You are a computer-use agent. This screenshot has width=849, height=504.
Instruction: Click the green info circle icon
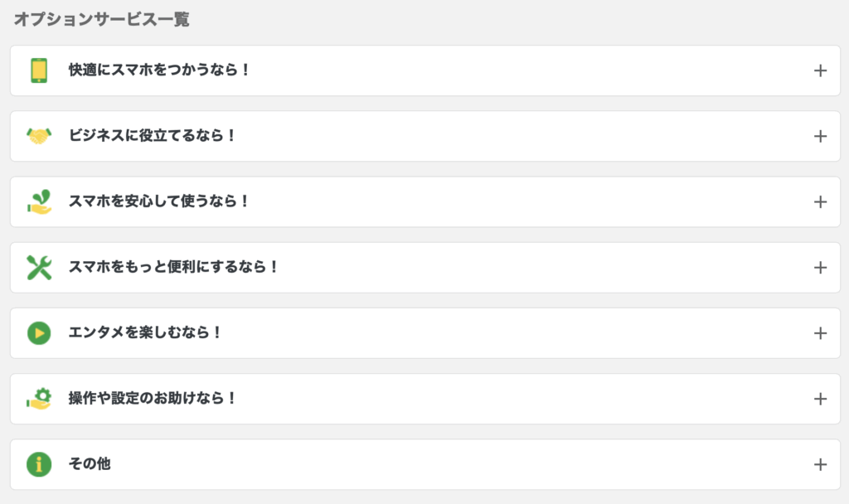coord(39,464)
